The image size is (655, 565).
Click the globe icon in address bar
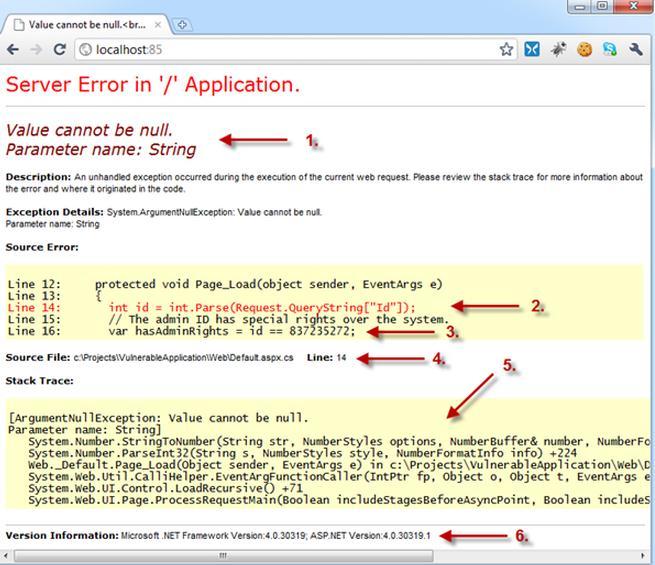[85, 50]
